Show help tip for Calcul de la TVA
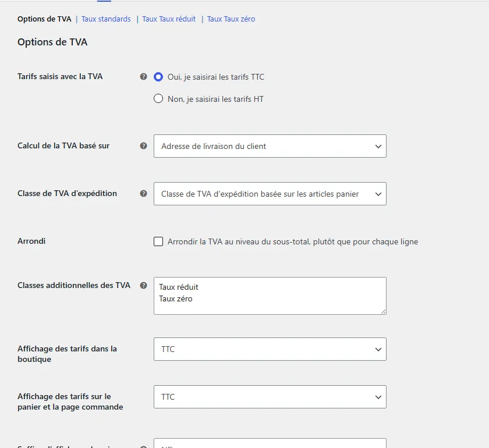 pyautogui.click(x=143, y=145)
